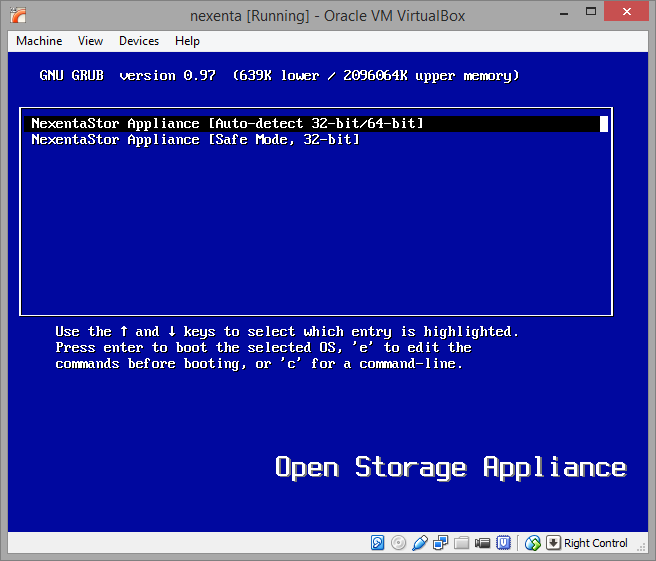This screenshot has width=656, height=561.
Task: Open the Devices menu
Action: coord(139,41)
